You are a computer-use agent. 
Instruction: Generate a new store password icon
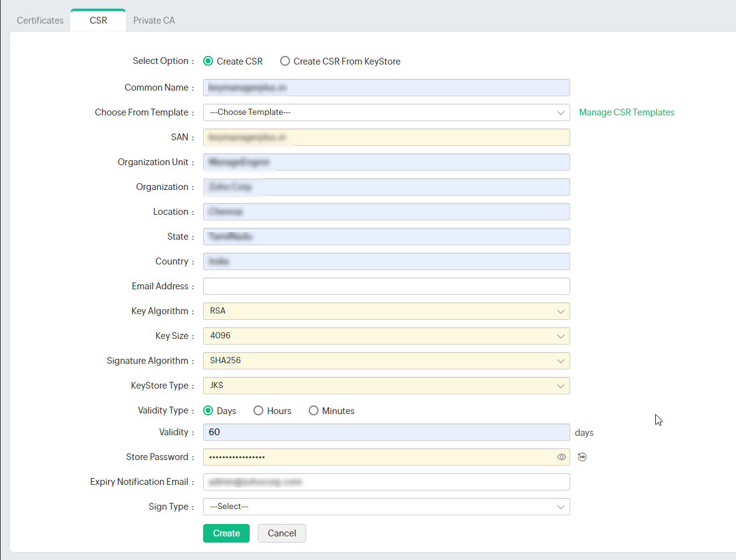582,457
